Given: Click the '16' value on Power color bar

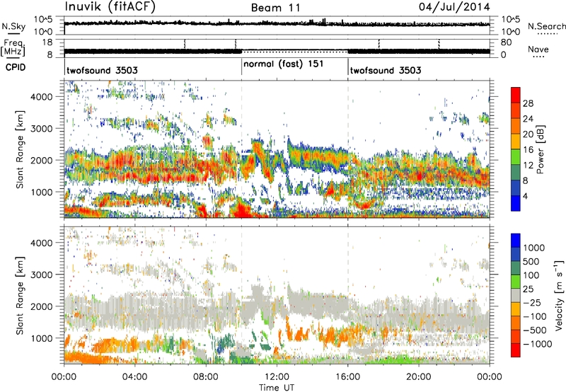Looking at the screenshot, I should click(x=528, y=150).
